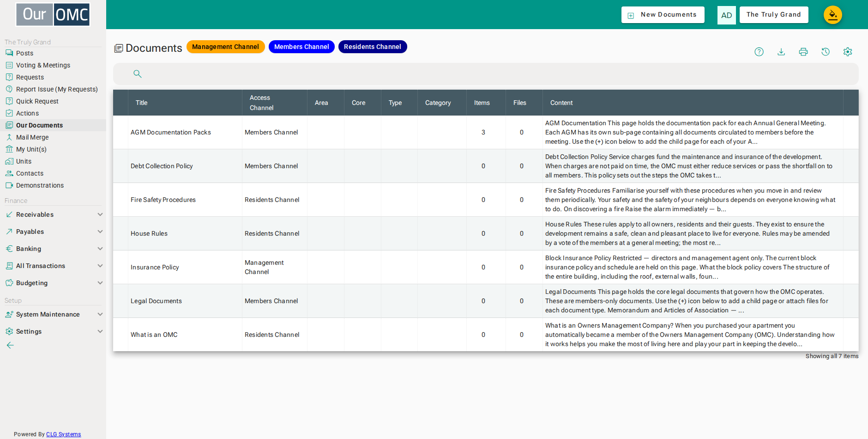Sort by Files column header
The height and width of the screenshot is (439, 868).
[519, 103]
